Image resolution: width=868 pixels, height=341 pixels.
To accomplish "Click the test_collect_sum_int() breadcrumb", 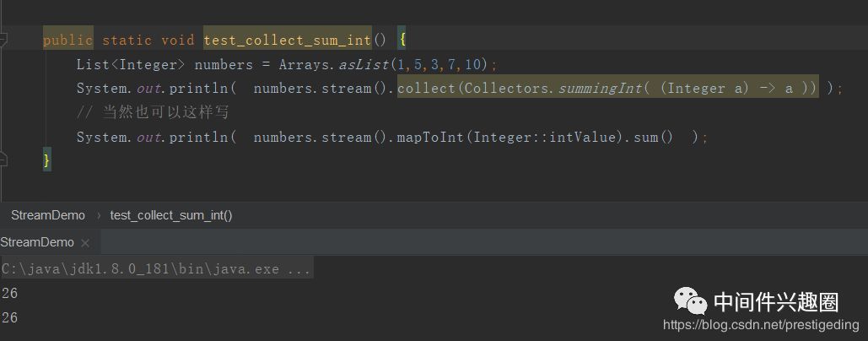I will pos(171,215).
